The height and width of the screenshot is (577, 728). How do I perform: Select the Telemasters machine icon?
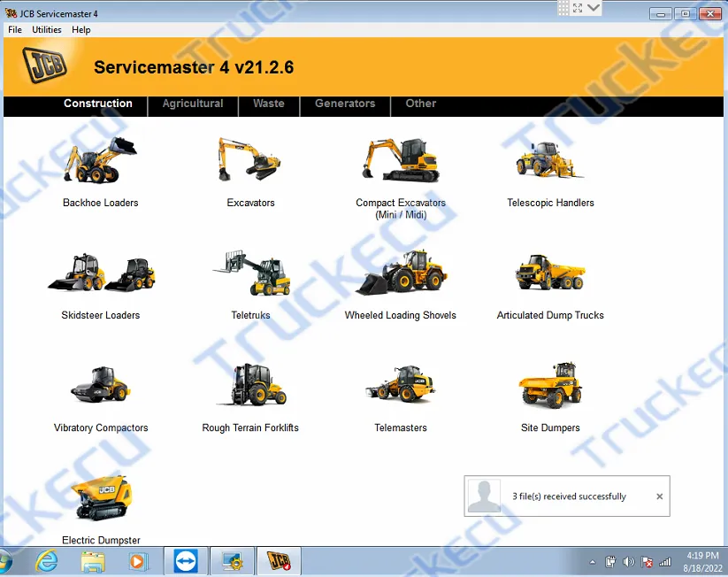tap(400, 383)
